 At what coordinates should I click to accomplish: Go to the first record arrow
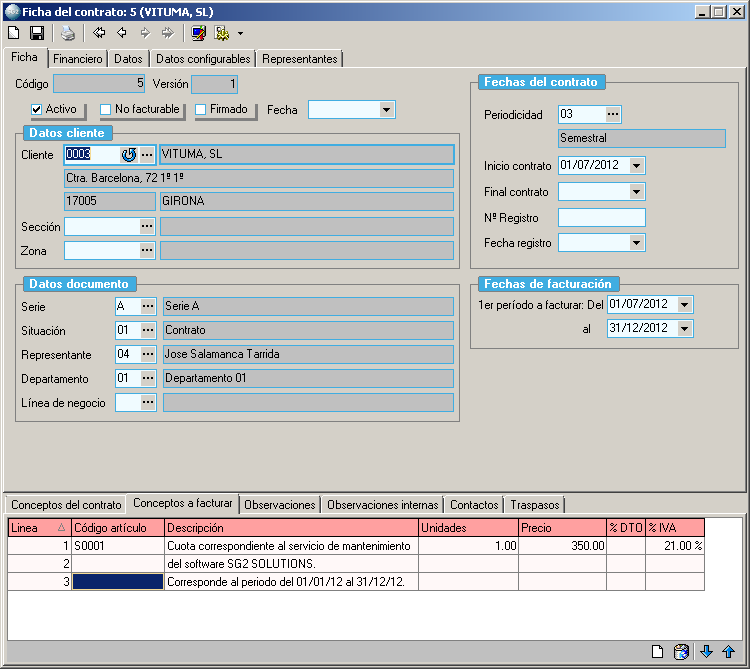click(x=99, y=33)
